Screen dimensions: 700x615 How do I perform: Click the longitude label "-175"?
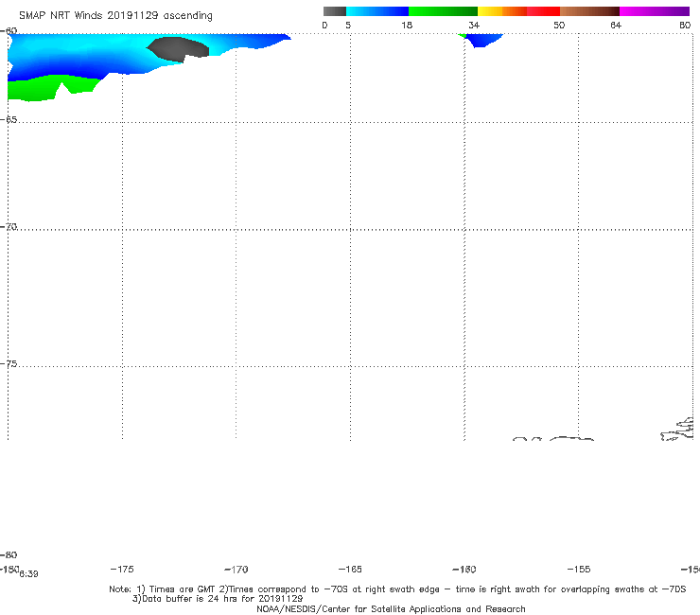(x=122, y=569)
